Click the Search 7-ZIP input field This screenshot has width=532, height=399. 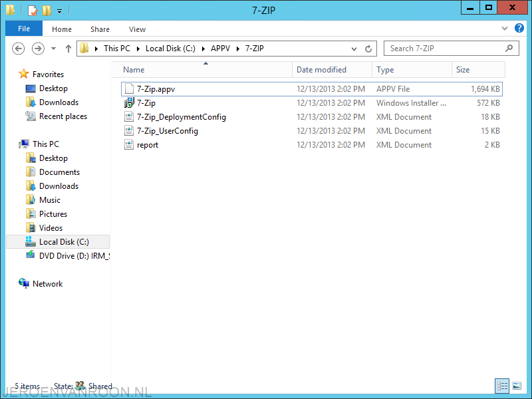coord(452,49)
